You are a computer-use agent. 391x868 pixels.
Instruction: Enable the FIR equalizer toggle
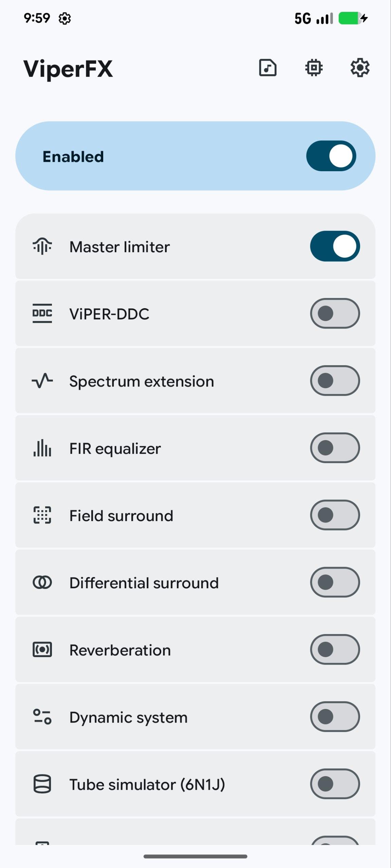tap(335, 448)
